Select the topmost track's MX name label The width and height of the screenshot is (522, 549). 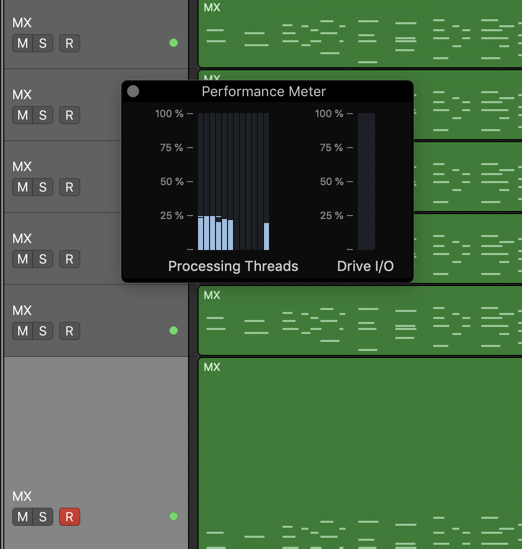(x=22, y=23)
